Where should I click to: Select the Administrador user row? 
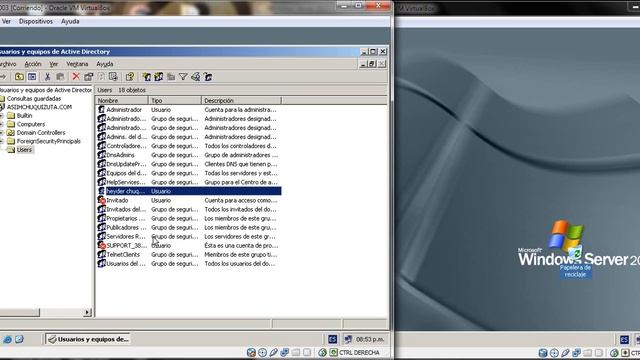click(x=189, y=110)
